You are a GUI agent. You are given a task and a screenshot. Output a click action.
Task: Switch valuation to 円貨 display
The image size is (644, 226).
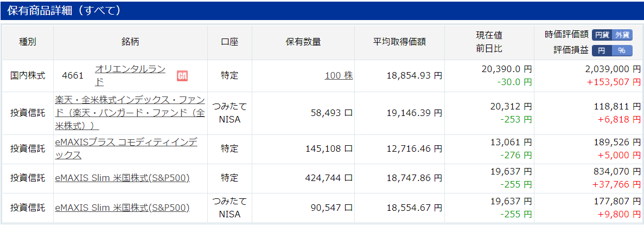pos(602,35)
